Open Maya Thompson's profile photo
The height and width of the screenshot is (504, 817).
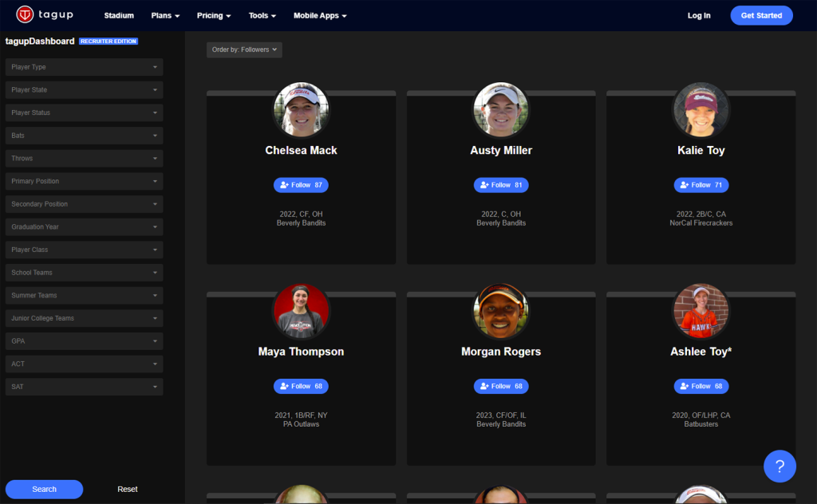301,311
